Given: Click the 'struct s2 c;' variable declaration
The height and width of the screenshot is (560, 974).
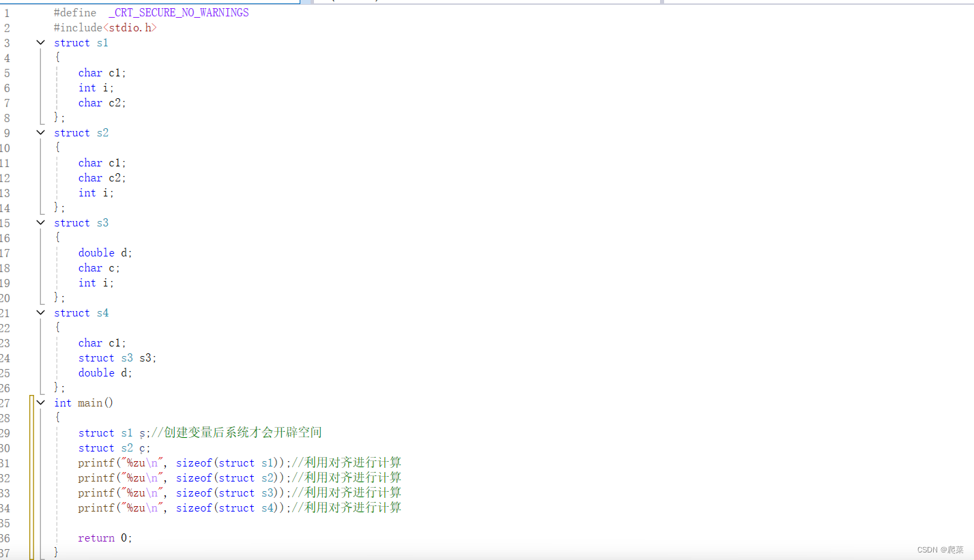Looking at the screenshot, I should pos(114,447).
